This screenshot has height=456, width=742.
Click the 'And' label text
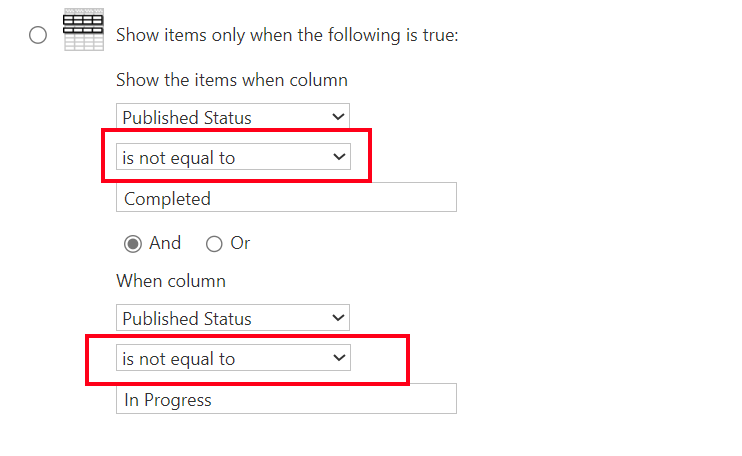pos(165,243)
